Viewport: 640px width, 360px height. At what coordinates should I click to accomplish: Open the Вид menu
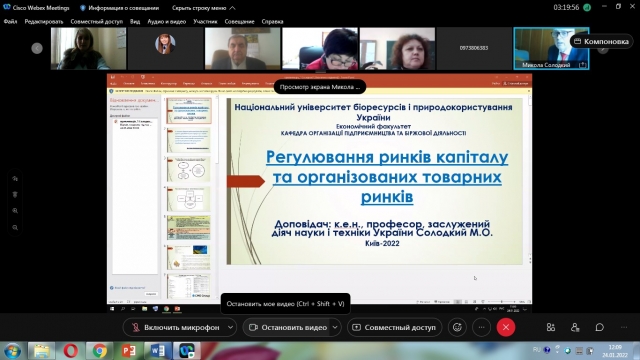tap(135, 22)
